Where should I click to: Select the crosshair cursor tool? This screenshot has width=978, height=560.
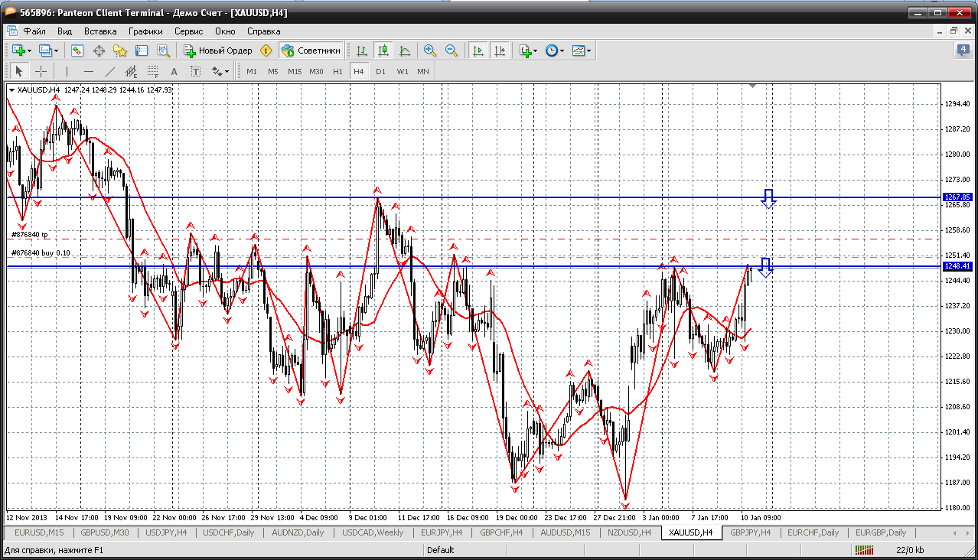pyautogui.click(x=41, y=71)
